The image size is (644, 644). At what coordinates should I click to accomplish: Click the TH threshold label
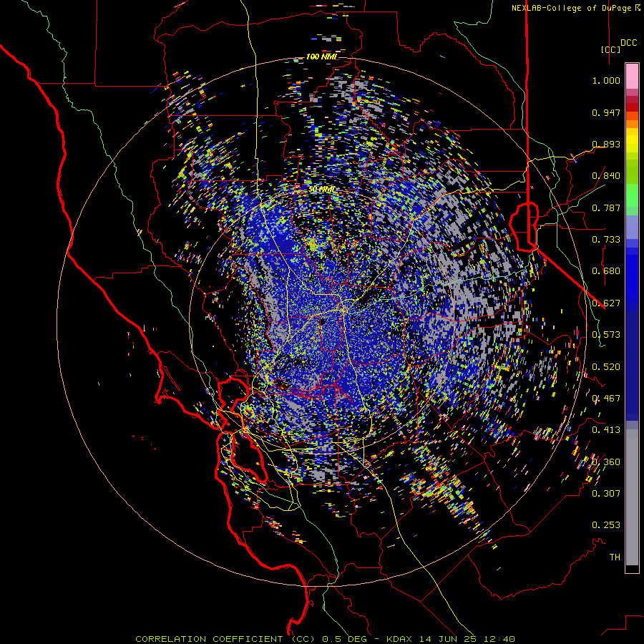tap(615, 557)
